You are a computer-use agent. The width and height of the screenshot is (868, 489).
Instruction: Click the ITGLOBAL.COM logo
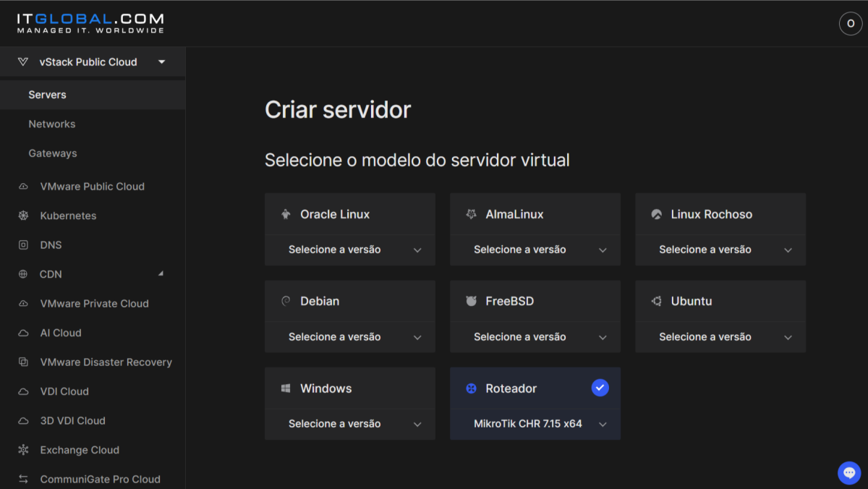(x=90, y=23)
